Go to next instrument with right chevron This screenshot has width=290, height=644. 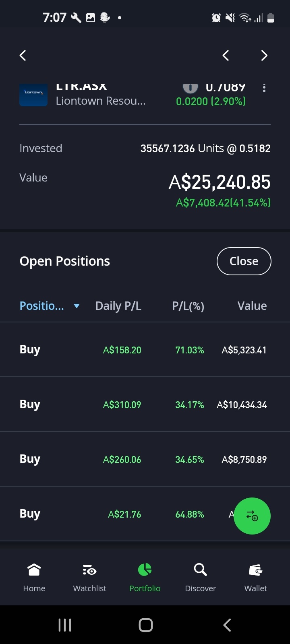tap(264, 56)
